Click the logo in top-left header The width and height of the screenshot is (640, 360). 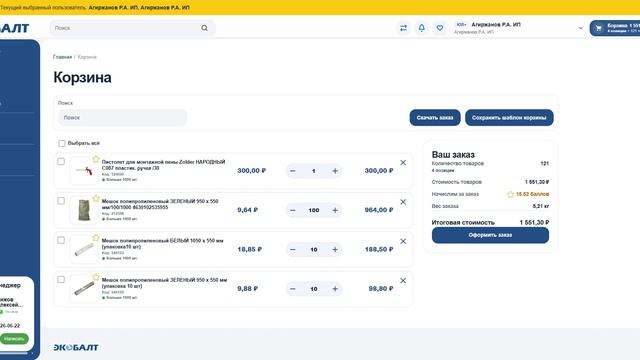14,28
